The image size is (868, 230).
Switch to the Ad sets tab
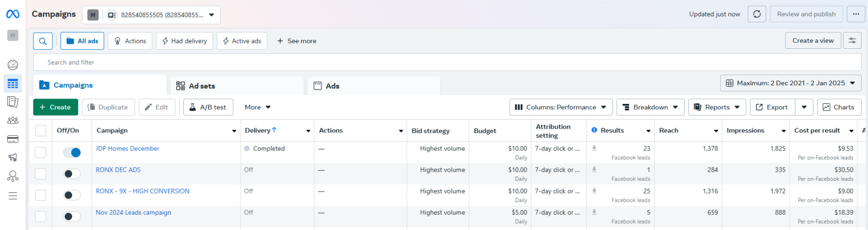[x=201, y=86]
